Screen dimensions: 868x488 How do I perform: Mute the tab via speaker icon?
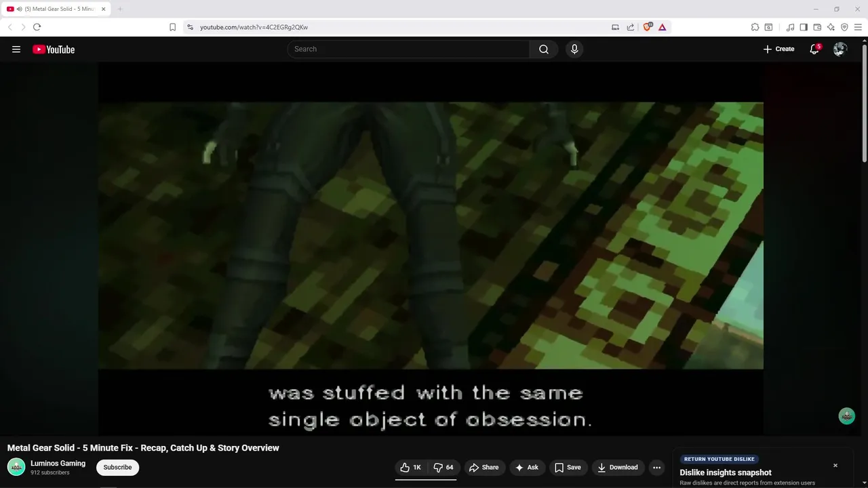pos(19,9)
